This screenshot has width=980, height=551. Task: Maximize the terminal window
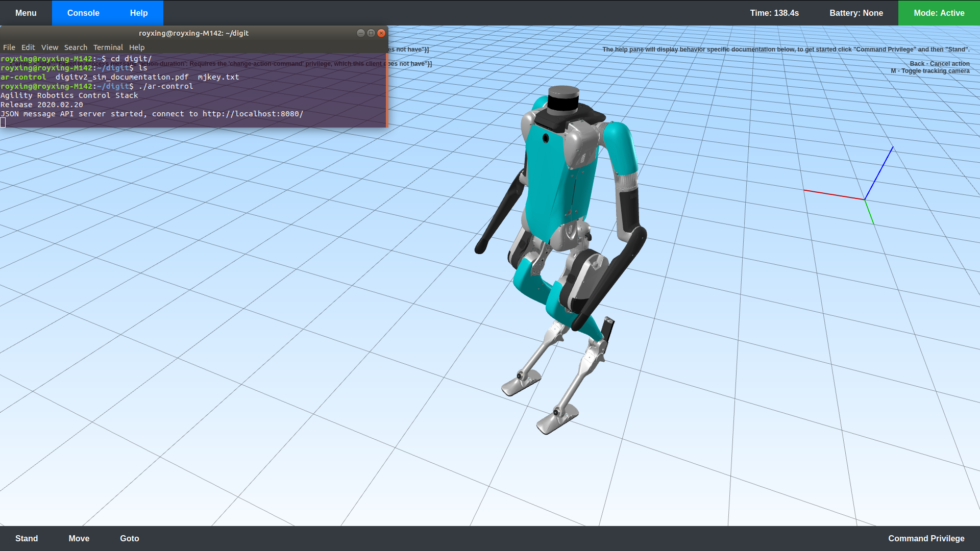pos(371,33)
